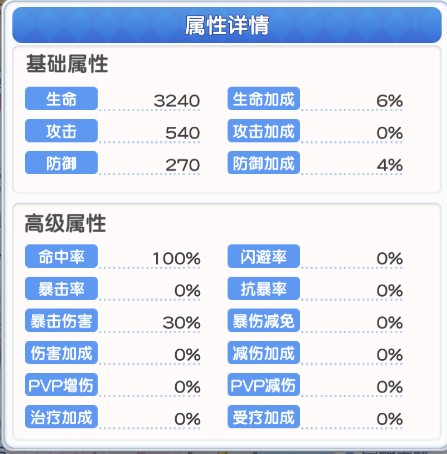Click the 属性详情 title bar
The width and height of the screenshot is (447, 454).
[227, 25]
